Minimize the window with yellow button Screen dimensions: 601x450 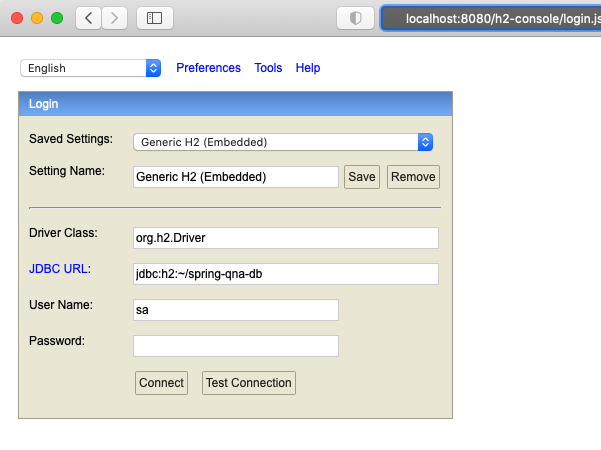[37, 18]
